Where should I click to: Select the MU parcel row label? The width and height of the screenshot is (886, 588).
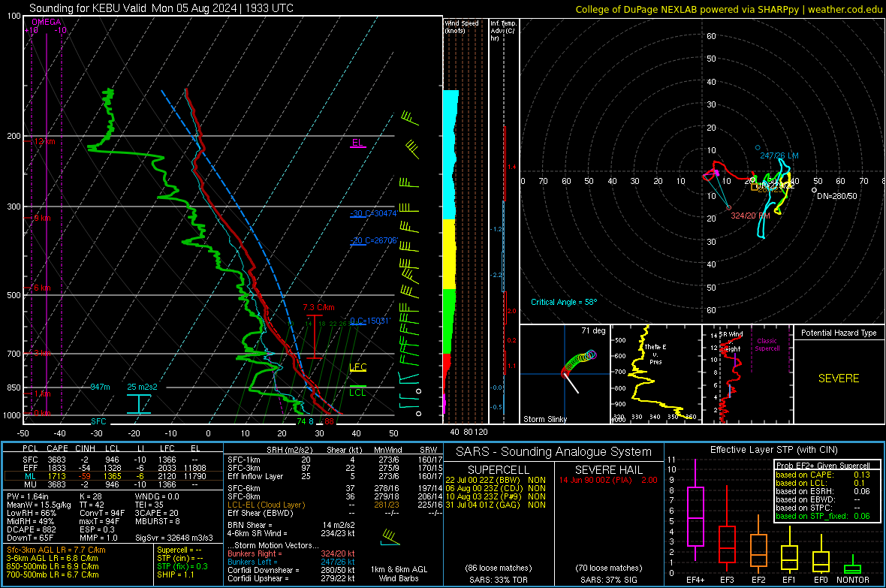tap(31, 484)
